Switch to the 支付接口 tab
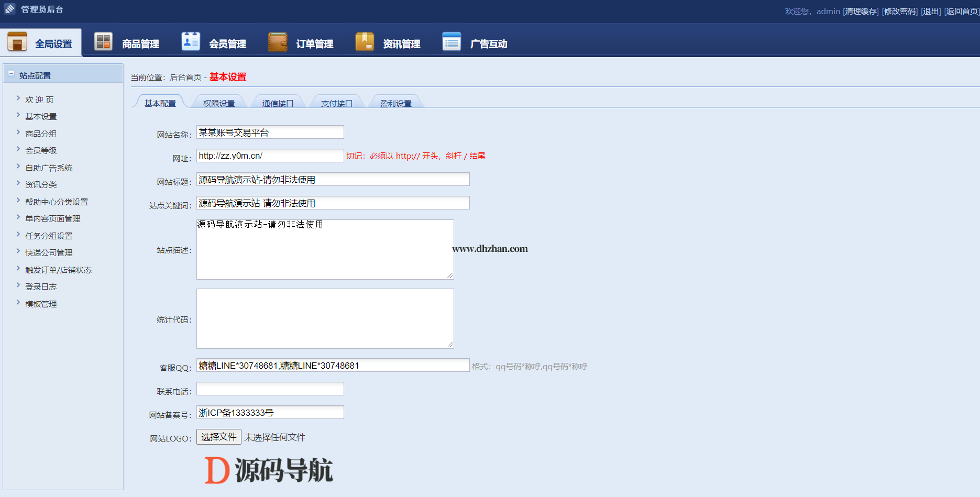Image resolution: width=980 pixels, height=497 pixels. click(x=336, y=103)
